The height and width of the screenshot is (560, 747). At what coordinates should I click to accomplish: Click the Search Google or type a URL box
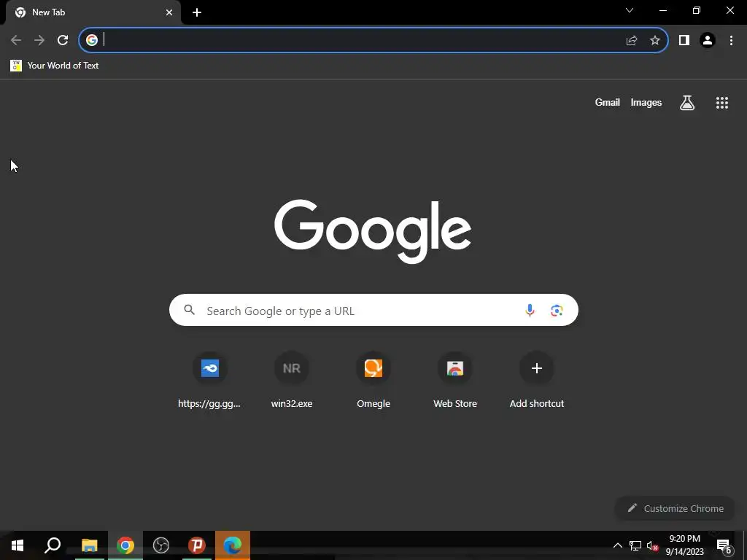pyautogui.click(x=373, y=310)
